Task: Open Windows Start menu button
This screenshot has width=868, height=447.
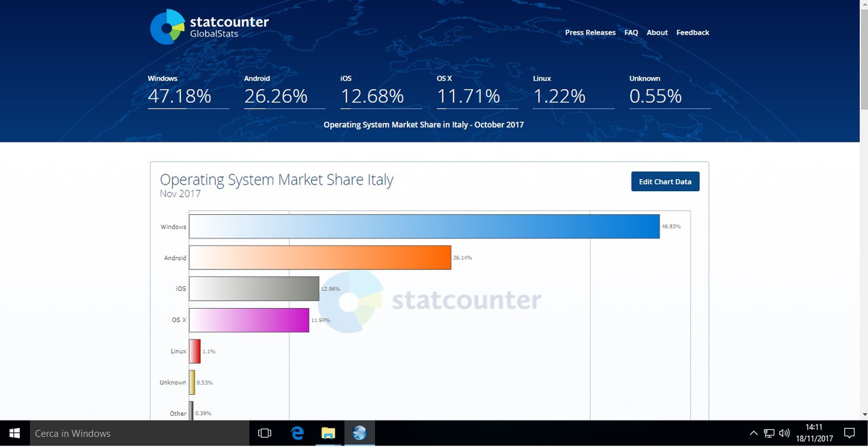Action: 14,433
